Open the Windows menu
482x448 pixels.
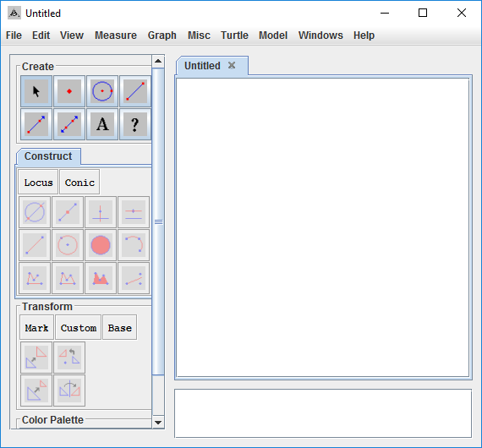point(320,36)
